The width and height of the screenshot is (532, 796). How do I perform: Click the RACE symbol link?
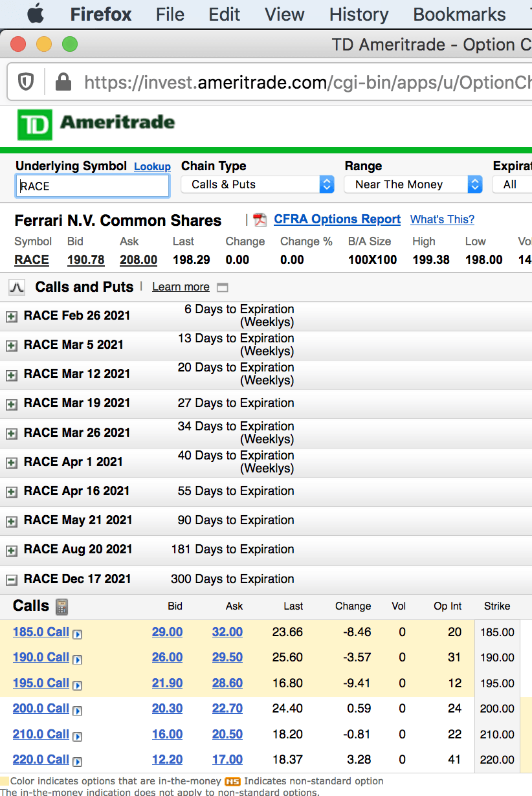click(32, 260)
